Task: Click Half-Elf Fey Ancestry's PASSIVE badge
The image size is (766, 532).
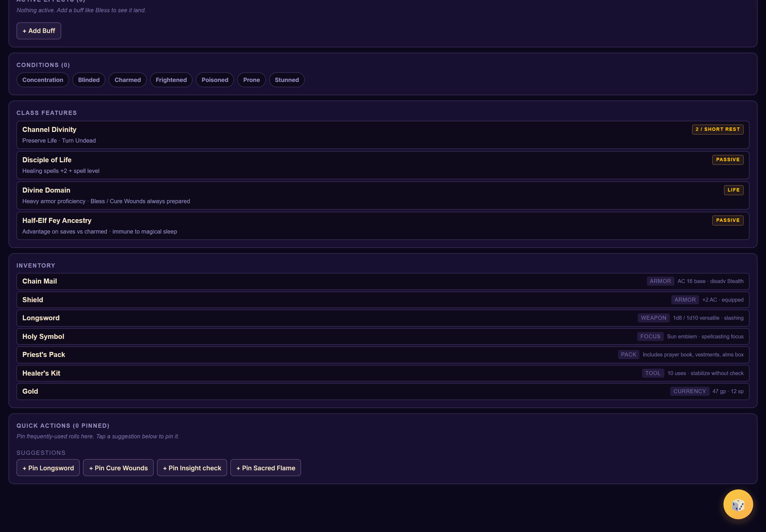Action: (x=728, y=220)
